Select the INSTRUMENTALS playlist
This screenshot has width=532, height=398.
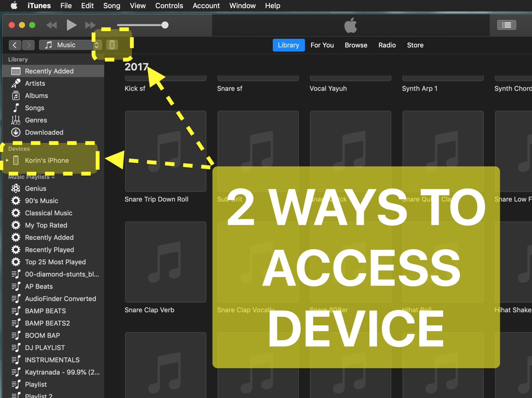click(x=53, y=360)
